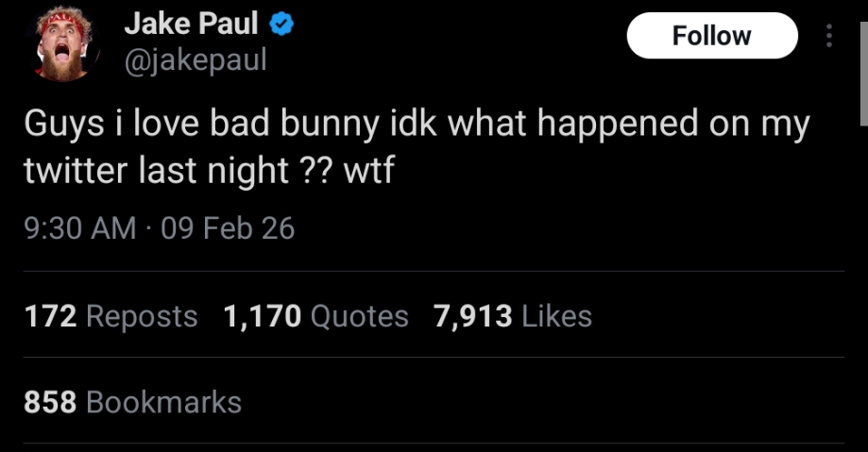View the Likes label

click(557, 316)
